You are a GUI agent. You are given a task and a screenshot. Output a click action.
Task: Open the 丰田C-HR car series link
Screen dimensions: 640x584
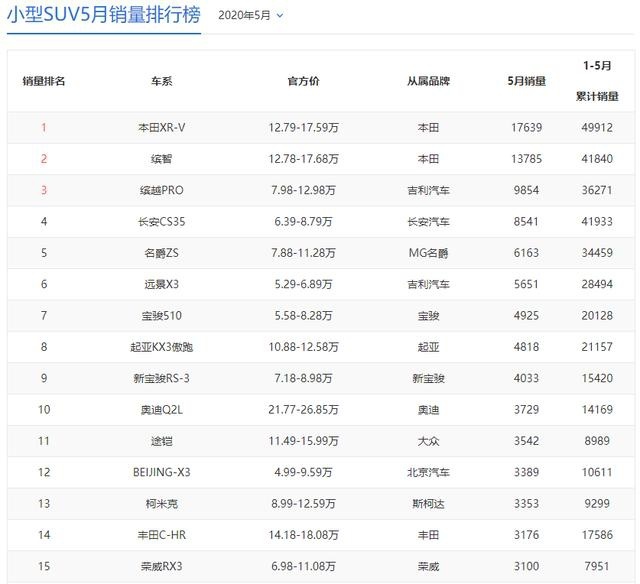(162, 535)
